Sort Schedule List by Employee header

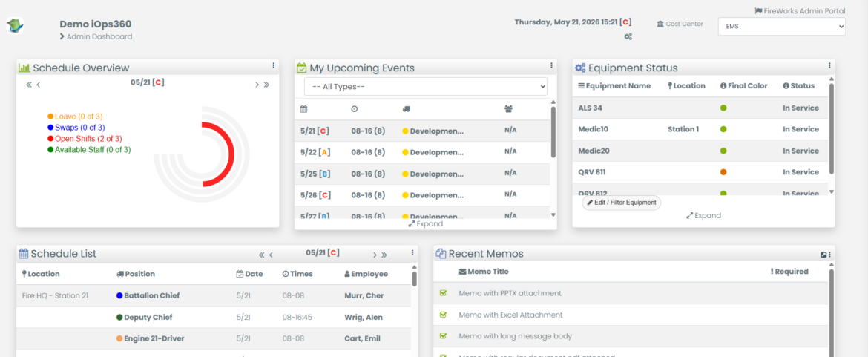point(366,274)
